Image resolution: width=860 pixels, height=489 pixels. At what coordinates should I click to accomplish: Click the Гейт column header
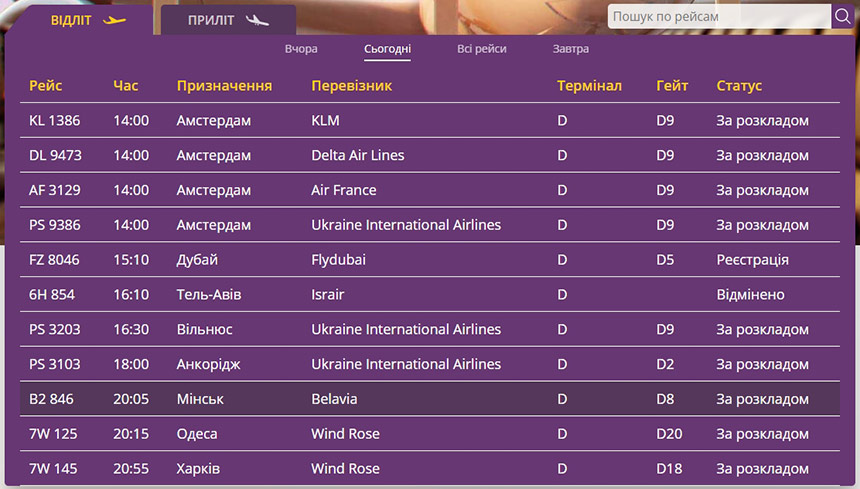[x=672, y=86]
